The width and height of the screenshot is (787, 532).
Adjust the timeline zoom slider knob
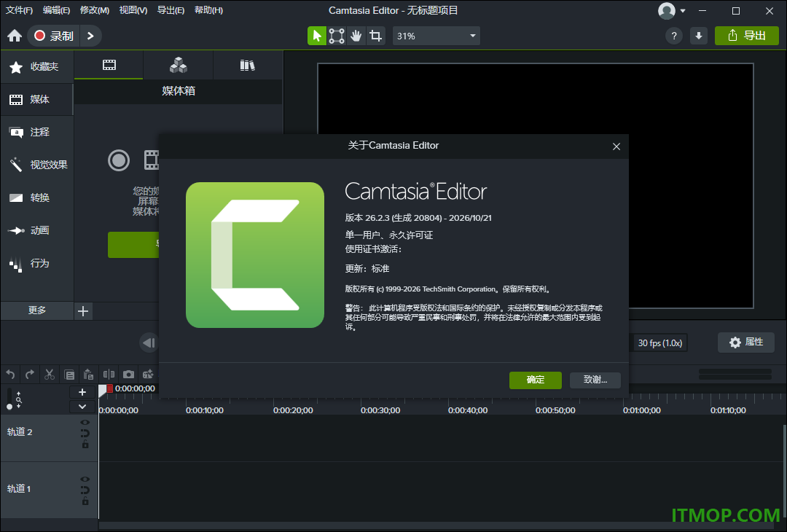click(x=9, y=407)
